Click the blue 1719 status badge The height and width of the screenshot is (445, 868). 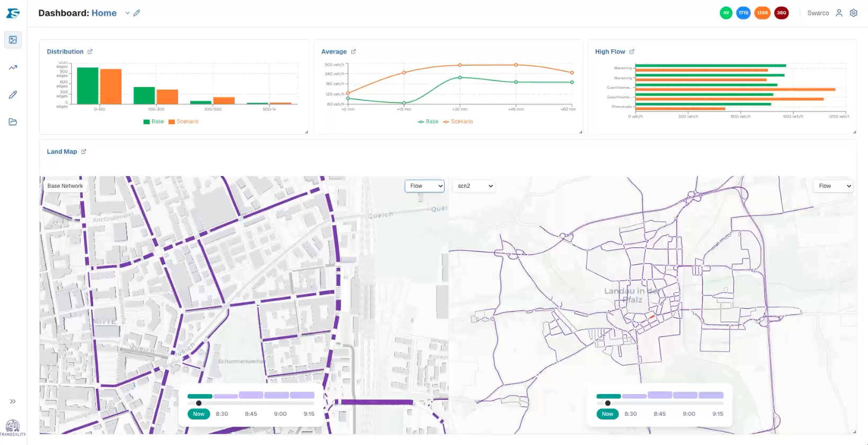coord(743,13)
